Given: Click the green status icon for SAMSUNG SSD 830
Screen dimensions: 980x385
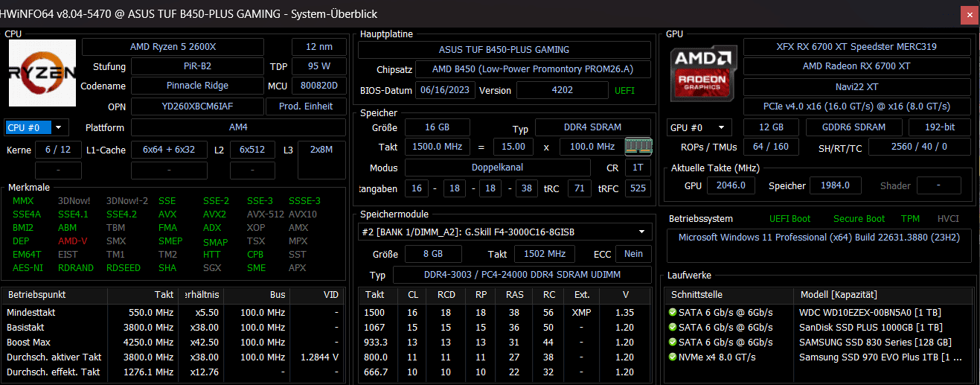Looking at the screenshot, I should [x=673, y=343].
